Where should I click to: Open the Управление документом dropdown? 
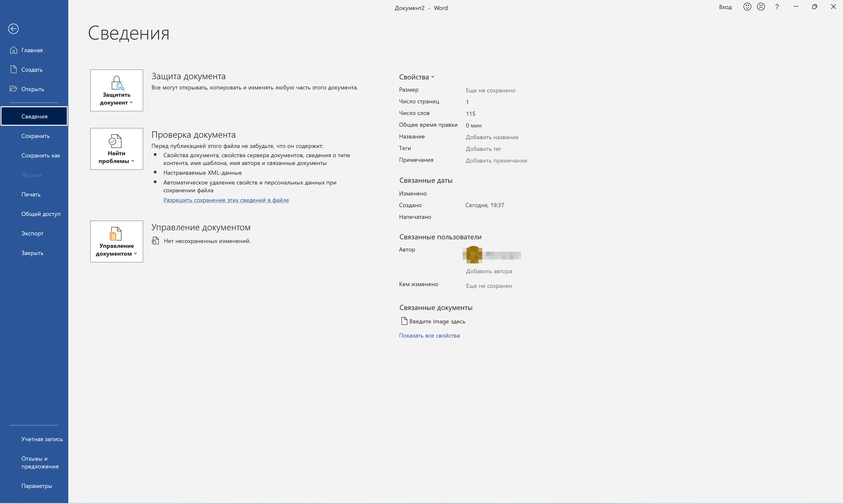117,242
